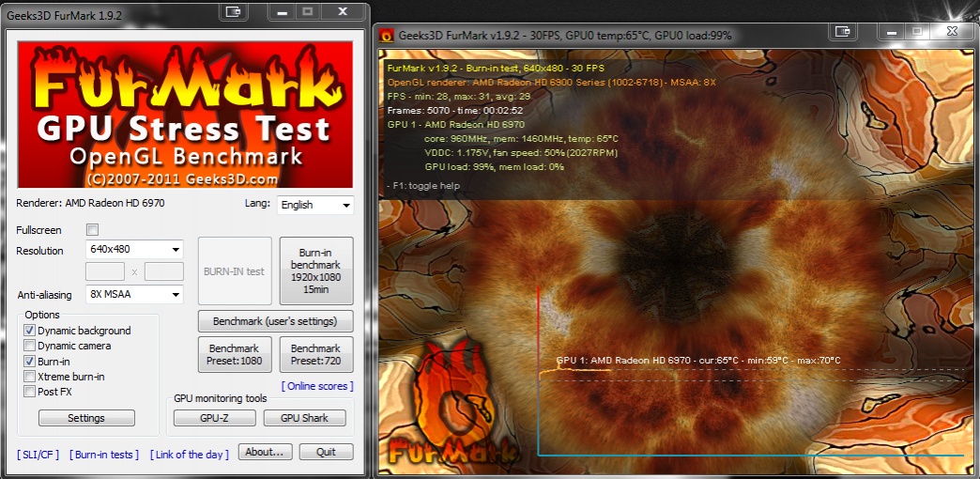This screenshot has width=980, height=479.
Task: Open the Online scores link
Action: [x=317, y=386]
